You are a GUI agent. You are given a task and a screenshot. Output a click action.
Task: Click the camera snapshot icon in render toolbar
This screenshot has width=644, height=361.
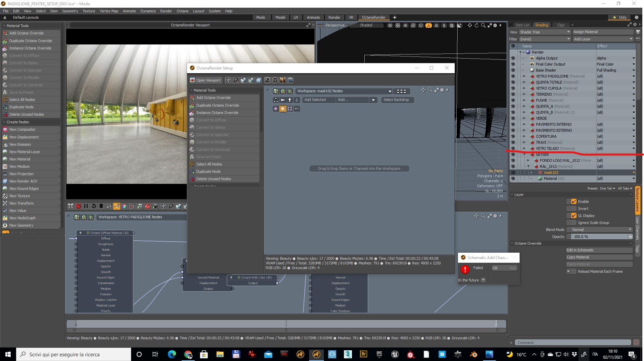pos(171,206)
